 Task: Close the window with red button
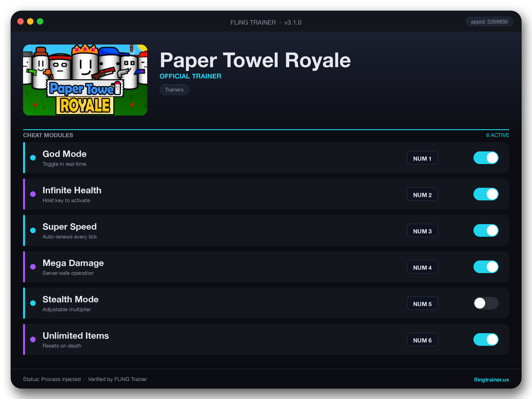pyautogui.click(x=21, y=22)
